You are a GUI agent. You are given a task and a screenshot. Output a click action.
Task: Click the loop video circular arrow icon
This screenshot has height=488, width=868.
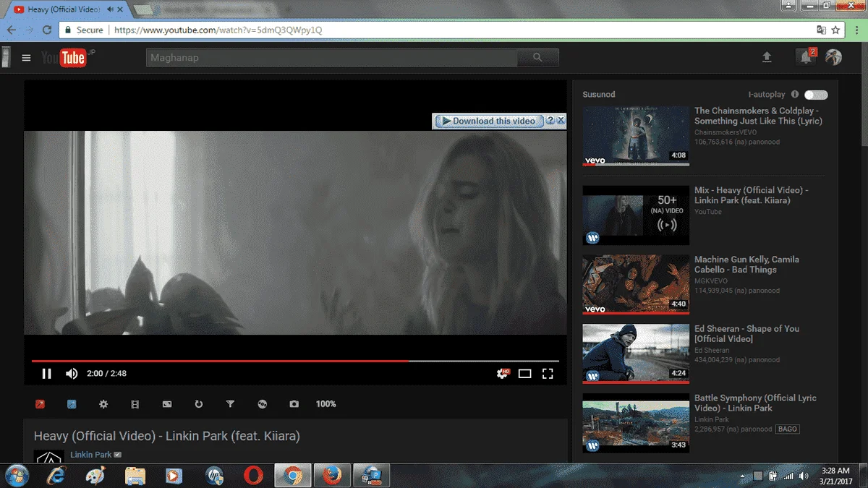pos(199,404)
